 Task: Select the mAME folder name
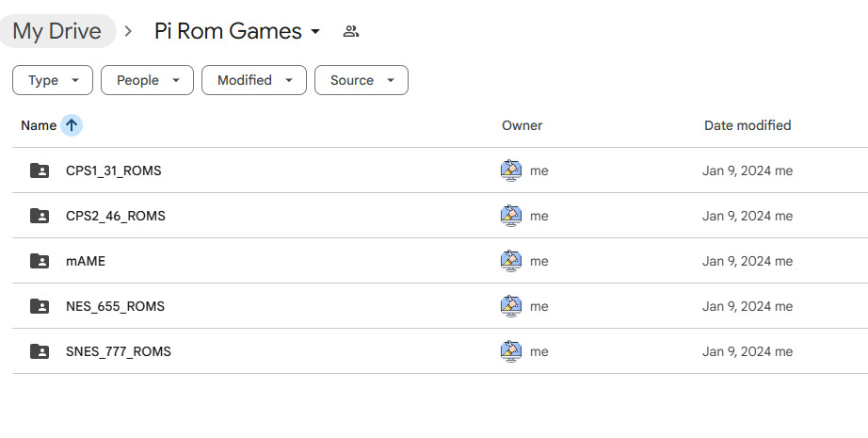click(86, 261)
